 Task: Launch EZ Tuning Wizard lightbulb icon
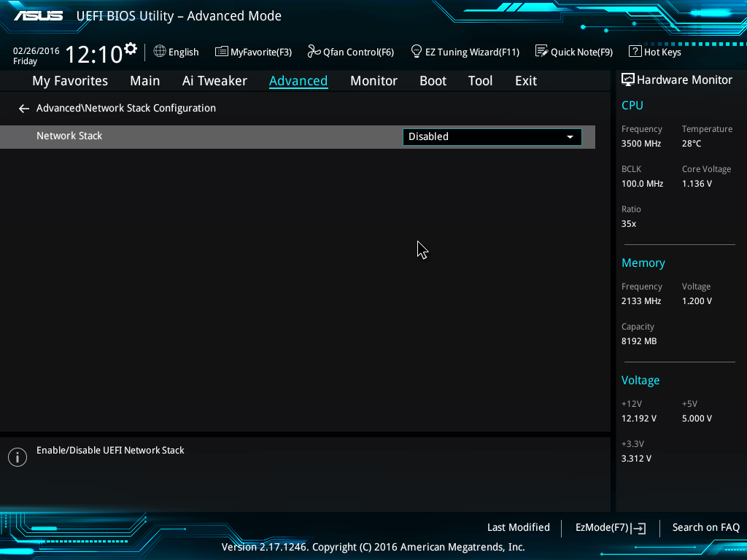[x=417, y=52]
